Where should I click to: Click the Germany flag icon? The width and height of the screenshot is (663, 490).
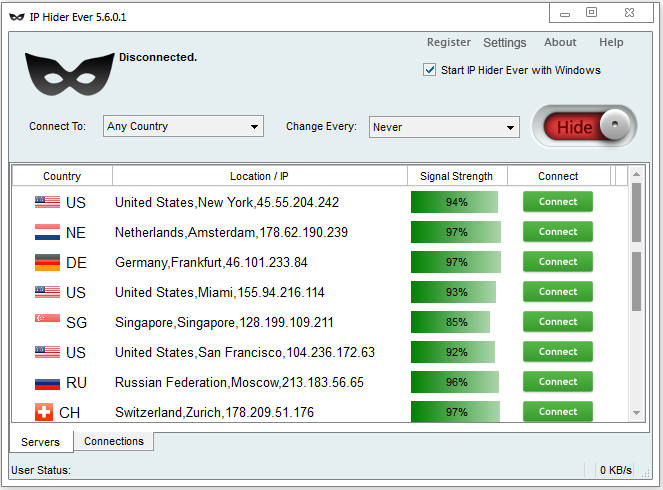pos(47,262)
